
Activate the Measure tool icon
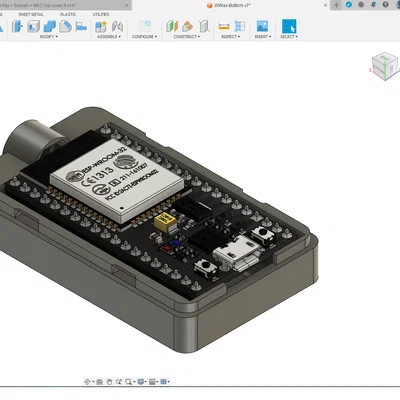tap(224, 26)
